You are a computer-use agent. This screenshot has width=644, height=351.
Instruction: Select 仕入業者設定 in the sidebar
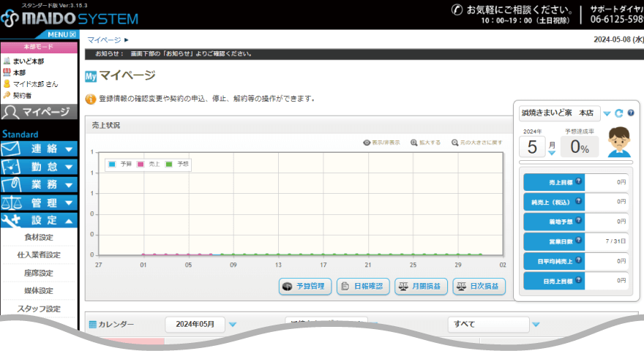[x=39, y=255]
